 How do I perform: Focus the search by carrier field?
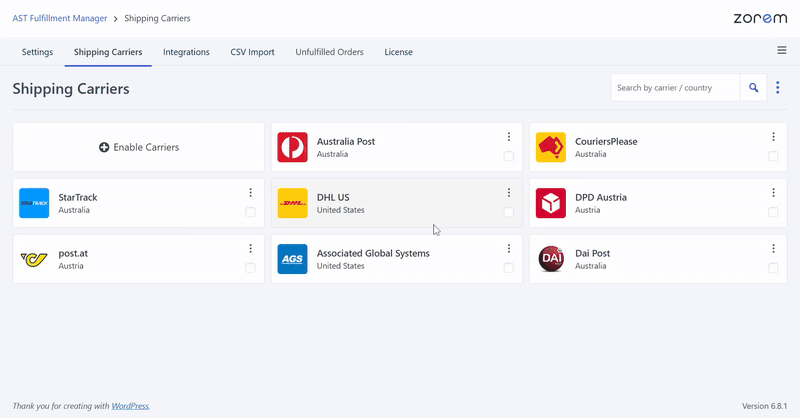click(675, 88)
